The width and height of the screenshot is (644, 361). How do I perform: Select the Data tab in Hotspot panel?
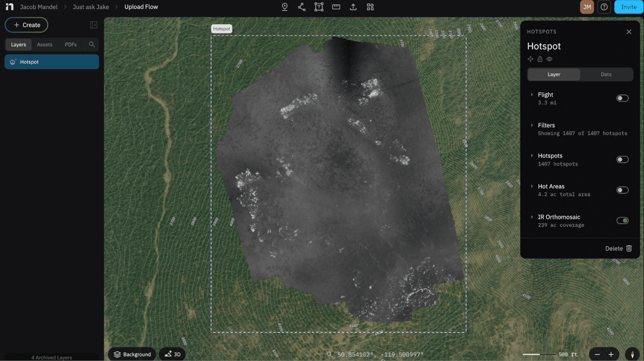tap(606, 75)
